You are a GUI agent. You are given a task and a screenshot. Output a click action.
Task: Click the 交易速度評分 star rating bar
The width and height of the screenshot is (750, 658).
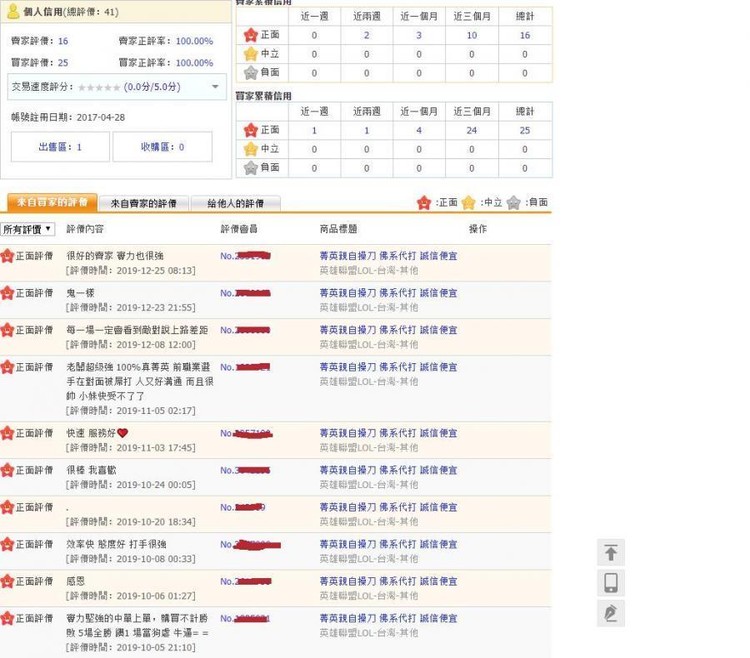click(x=99, y=88)
